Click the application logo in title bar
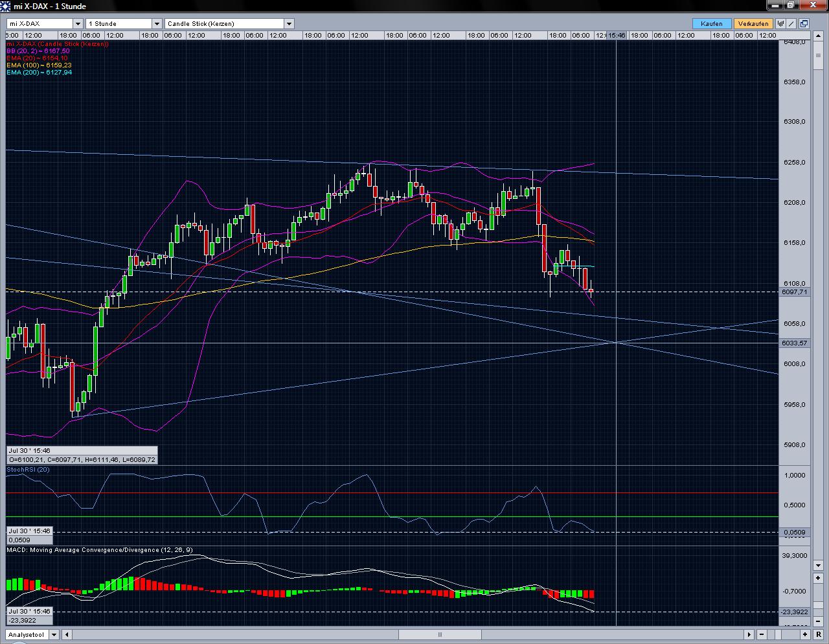This screenshot has width=829, height=644. click(x=6, y=6)
